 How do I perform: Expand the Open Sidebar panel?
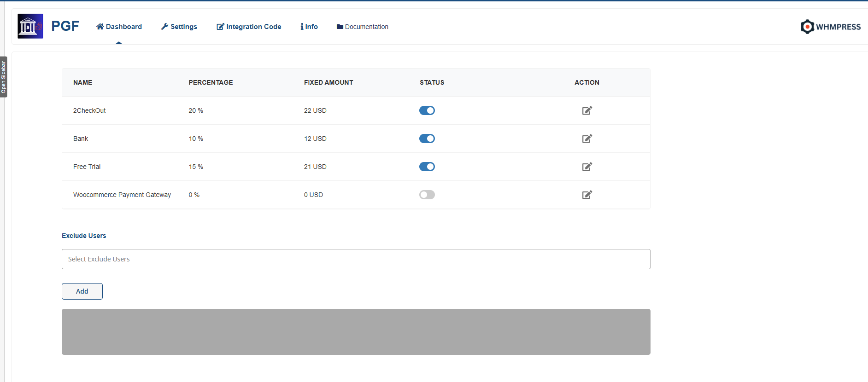3,77
